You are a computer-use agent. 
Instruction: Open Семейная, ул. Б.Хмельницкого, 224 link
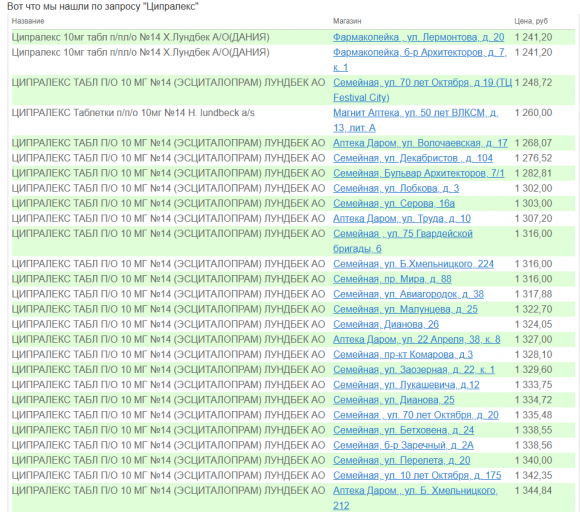tap(413, 264)
